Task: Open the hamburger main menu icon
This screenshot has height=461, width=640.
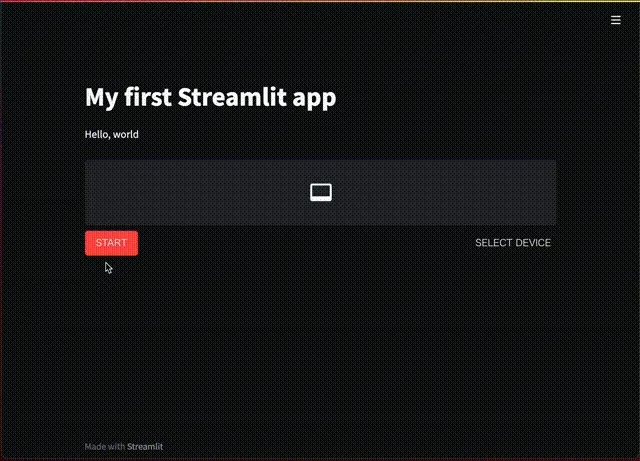Action: (x=616, y=20)
